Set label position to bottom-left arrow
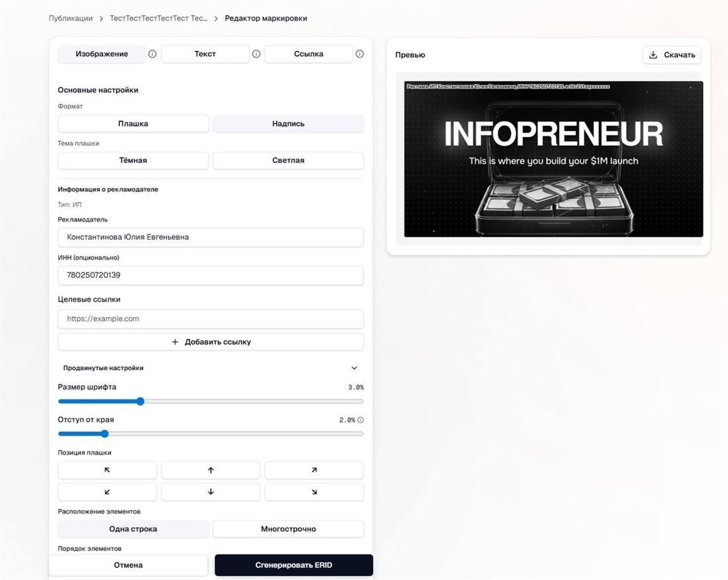 pyautogui.click(x=107, y=492)
